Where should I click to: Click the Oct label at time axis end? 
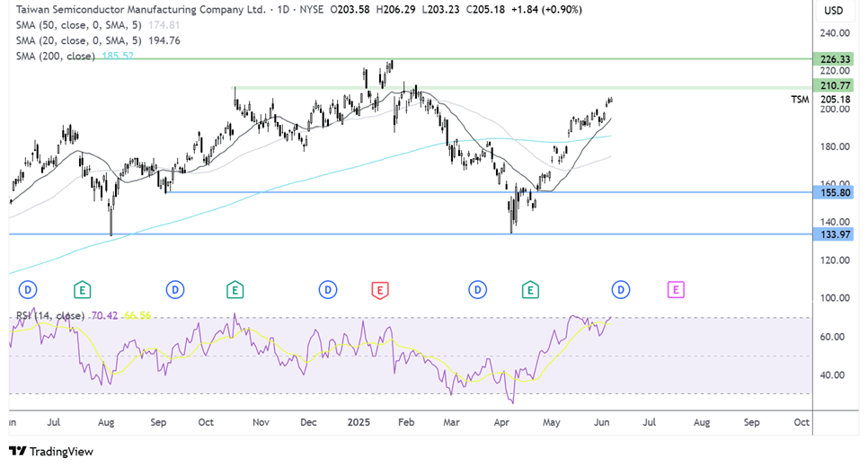tap(802, 422)
